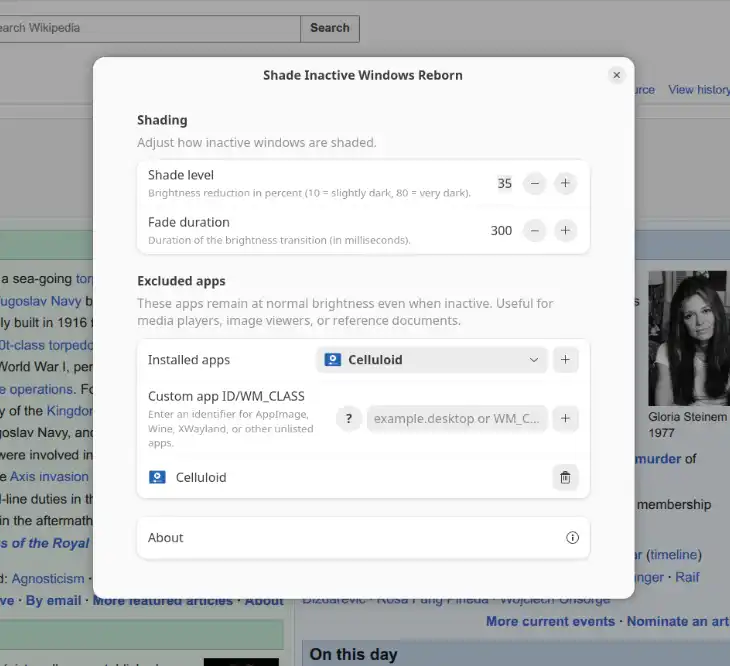Click the Raif link in Wikipedia
Viewport: 730px width, 666px height.
[x=687, y=578]
